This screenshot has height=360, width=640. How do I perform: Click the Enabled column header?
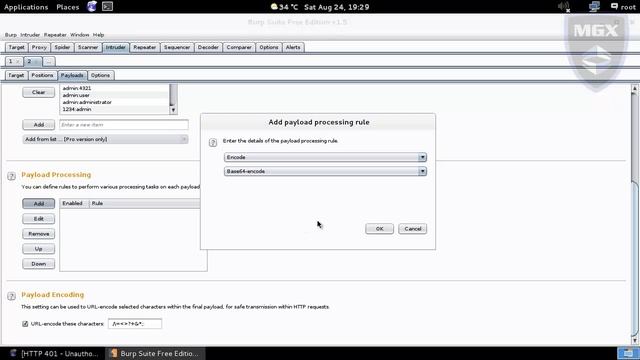[74, 203]
